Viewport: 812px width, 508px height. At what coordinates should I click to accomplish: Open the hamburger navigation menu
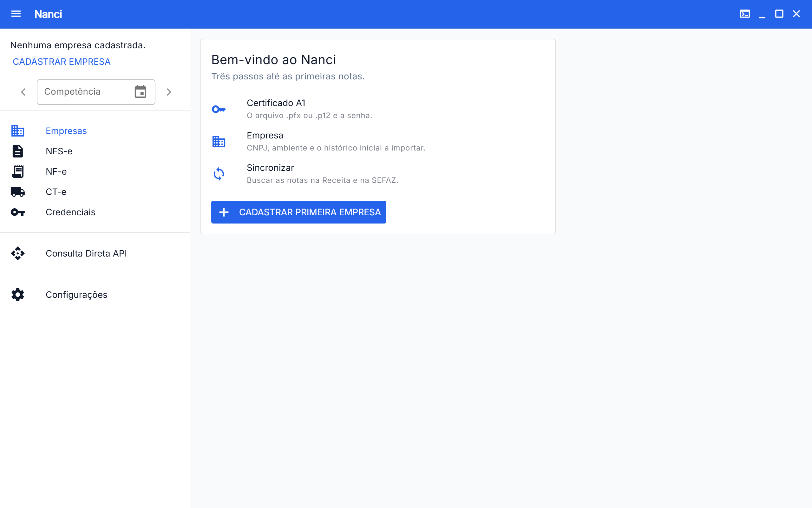[16, 14]
